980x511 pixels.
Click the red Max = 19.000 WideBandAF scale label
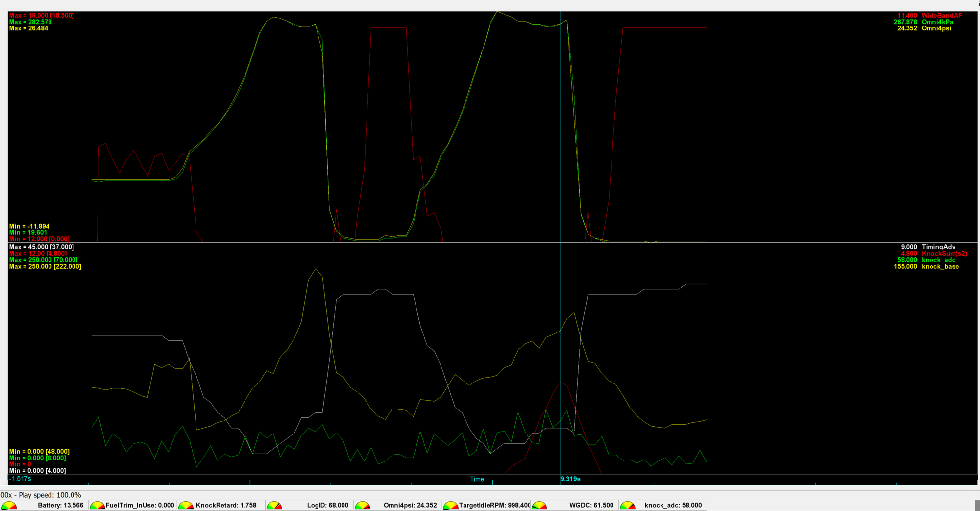[42, 16]
